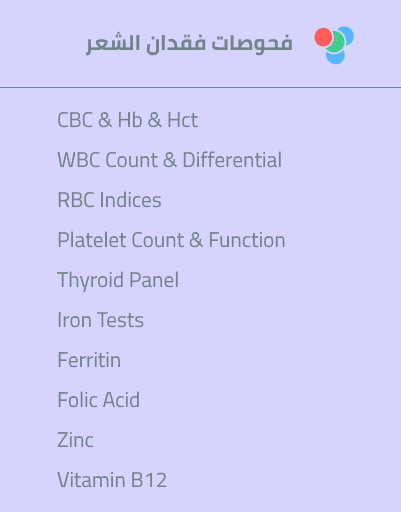The height and width of the screenshot is (512, 401).
Task: Open the Folic Acid test item
Action: pos(99,400)
